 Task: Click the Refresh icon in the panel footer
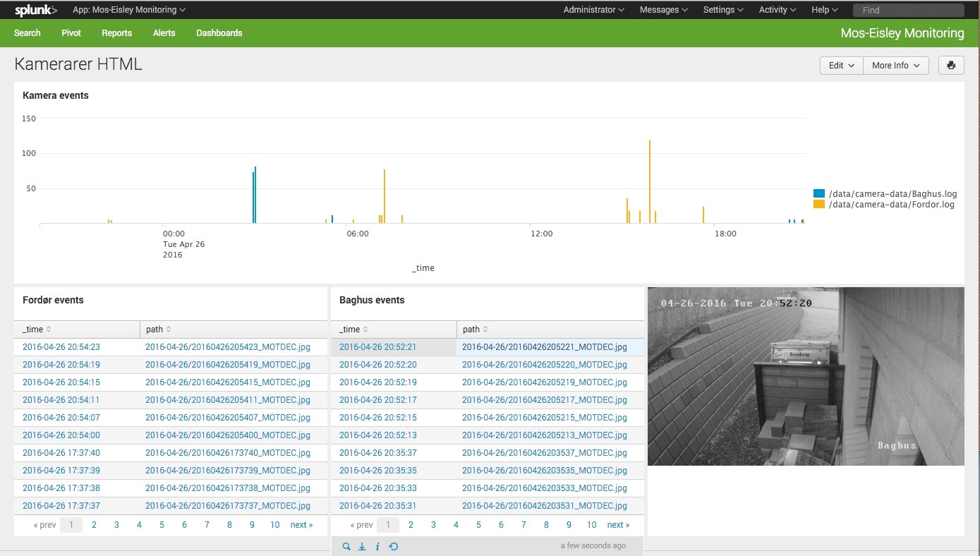pos(394,546)
